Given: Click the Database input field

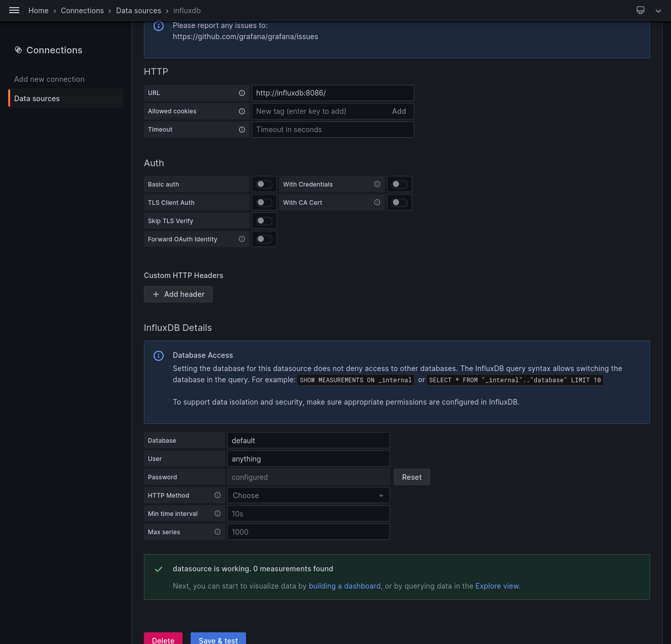Looking at the screenshot, I should click(x=309, y=440).
